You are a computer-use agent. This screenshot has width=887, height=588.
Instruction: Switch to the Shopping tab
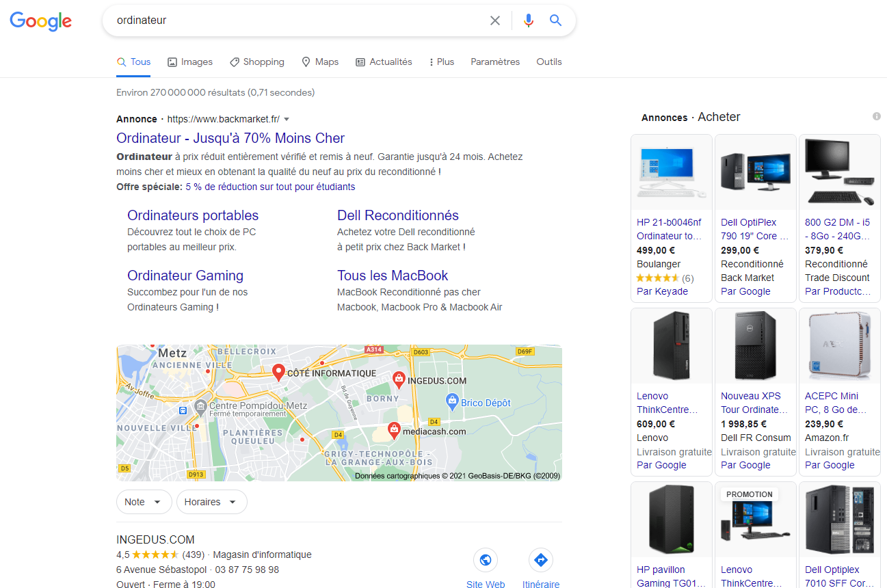coord(257,62)
